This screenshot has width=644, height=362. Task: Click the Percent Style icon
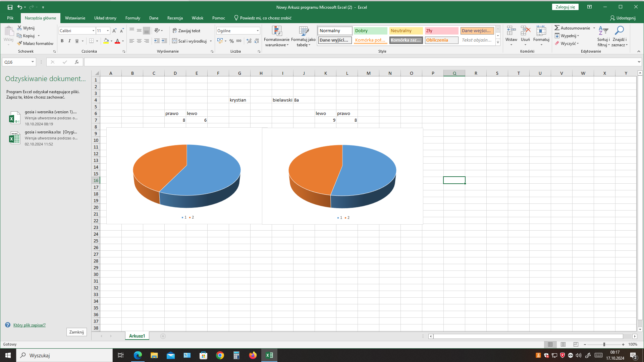point(231,41)
